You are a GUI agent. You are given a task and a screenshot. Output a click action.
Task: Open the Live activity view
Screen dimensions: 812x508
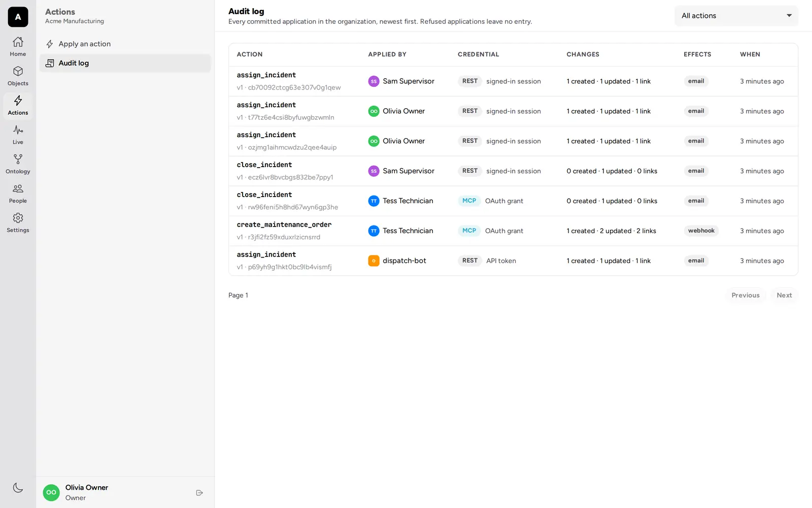tap(18, 135)
